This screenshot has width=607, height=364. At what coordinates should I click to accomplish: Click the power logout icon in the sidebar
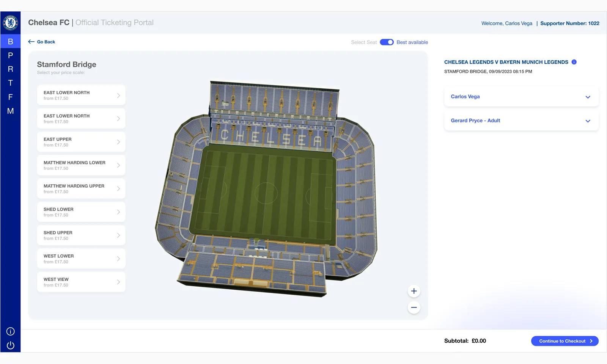pos(11,345)
